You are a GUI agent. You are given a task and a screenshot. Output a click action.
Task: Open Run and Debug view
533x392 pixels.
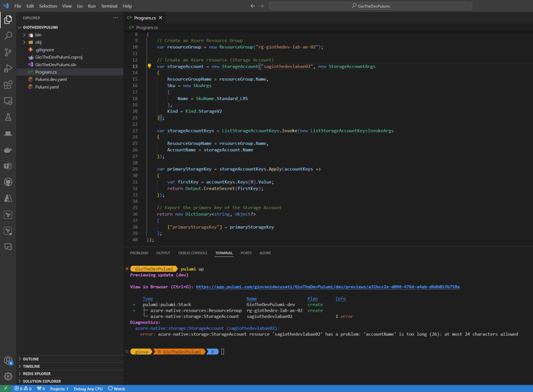8,68
